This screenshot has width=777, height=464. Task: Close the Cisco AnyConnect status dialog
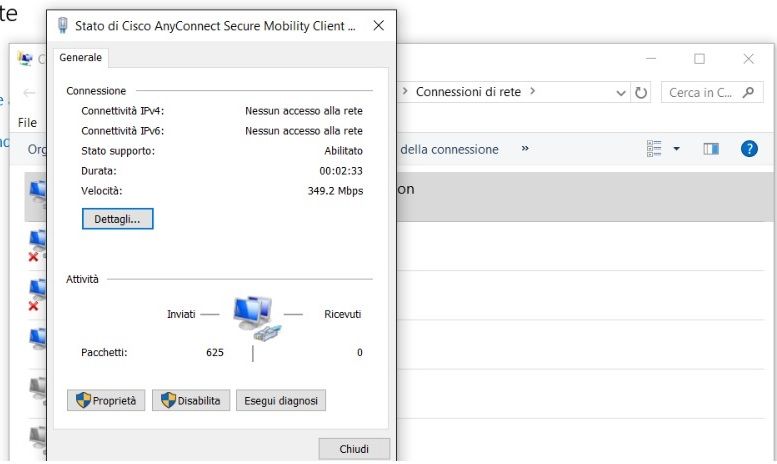coord(379,26)
